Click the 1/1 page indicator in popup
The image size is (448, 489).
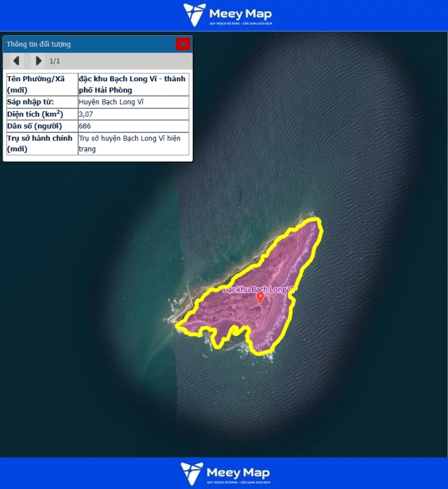55,61
